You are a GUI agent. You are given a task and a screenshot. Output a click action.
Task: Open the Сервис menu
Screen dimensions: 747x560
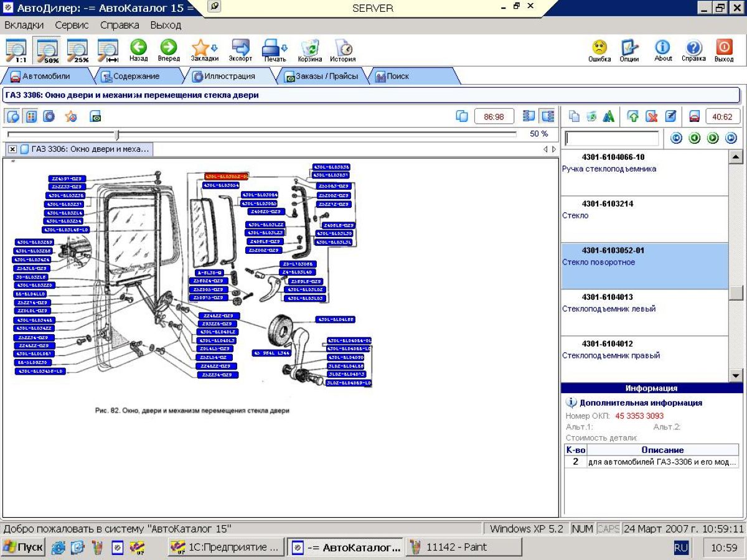[72, 26]
